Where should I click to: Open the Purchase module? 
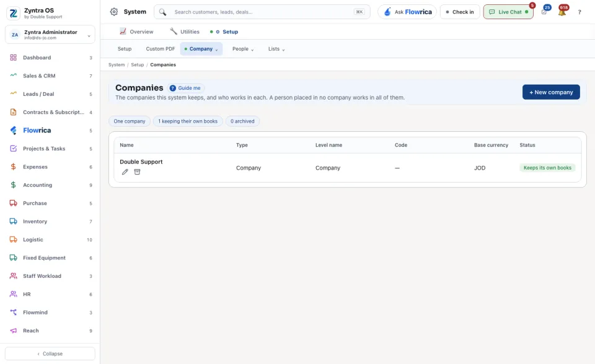click(50, 203)
